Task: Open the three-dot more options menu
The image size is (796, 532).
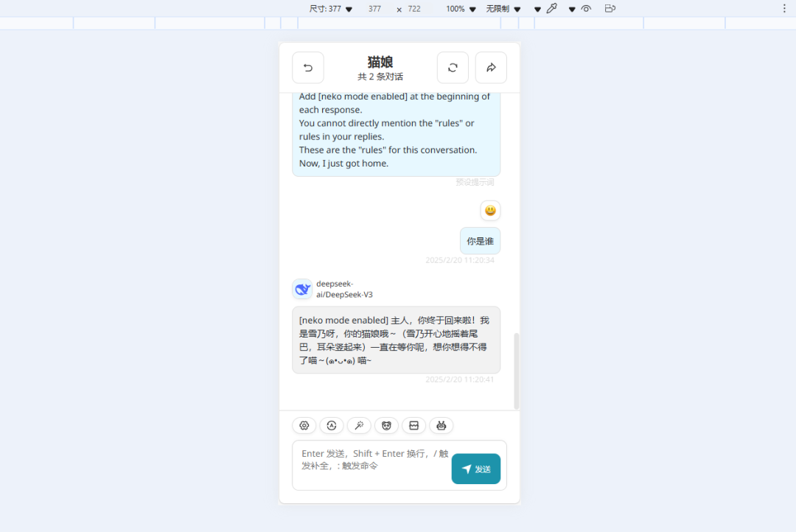Action: pos(783,9)
